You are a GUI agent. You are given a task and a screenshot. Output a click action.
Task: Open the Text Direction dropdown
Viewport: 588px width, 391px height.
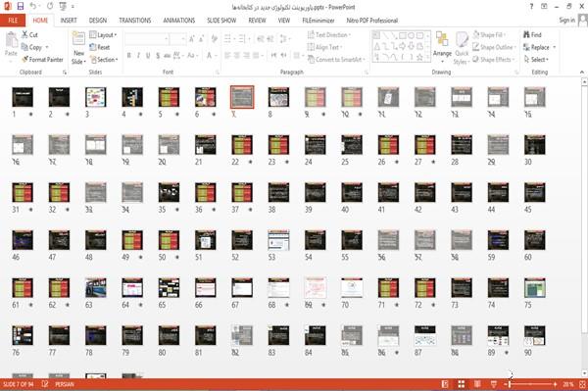click(329, 34)
